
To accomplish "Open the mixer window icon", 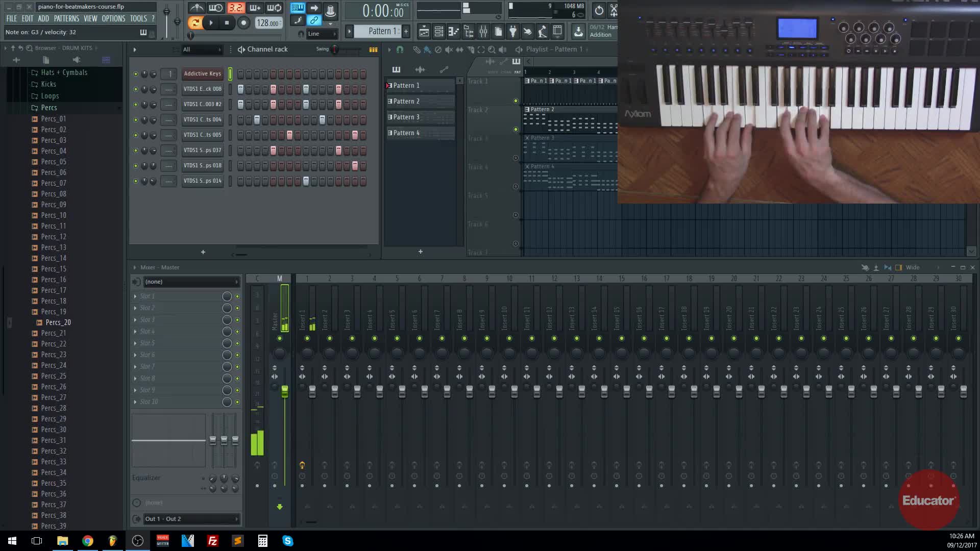I will [x=483, y=32].
